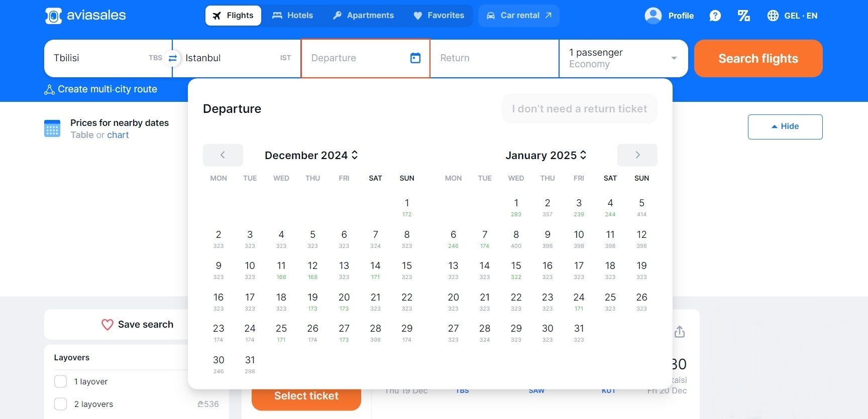Image resolution: width=868 pixels, height=419 pixels.
Task: Select December 11 priced 168
Action: point(281,270)
